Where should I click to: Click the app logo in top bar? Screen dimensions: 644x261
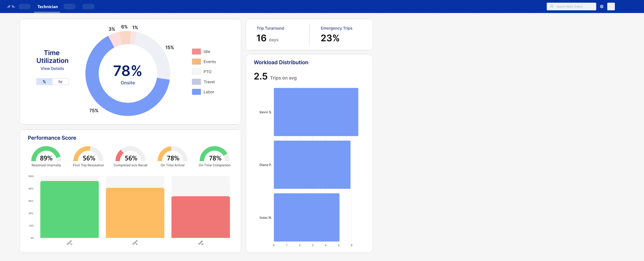click(x=11, y=7)
